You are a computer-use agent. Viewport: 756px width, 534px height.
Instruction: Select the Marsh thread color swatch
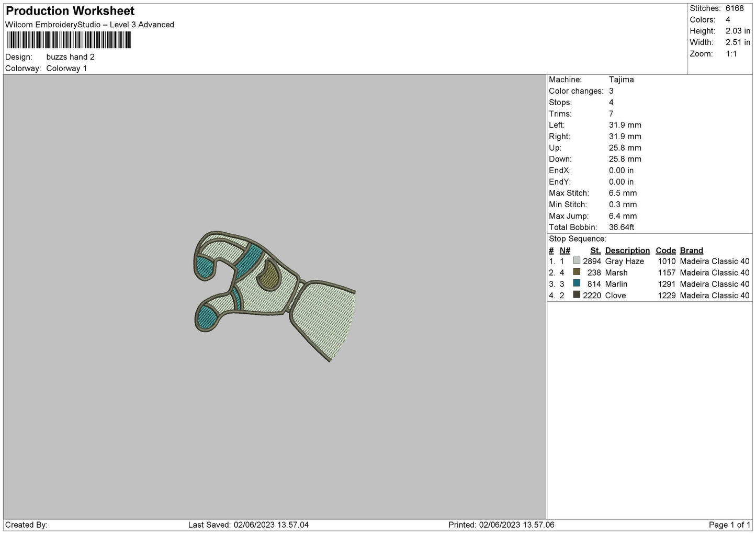(577, 272)
